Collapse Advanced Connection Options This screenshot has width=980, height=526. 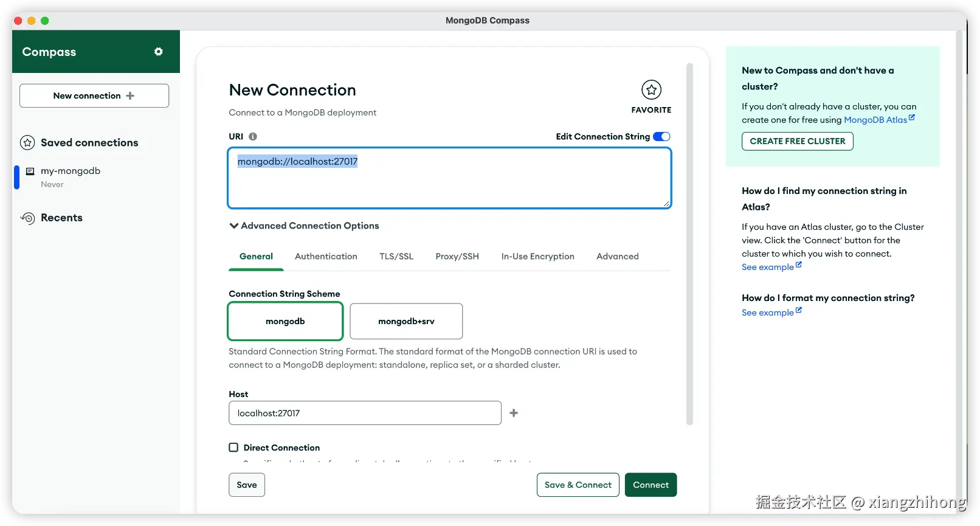(x=234, y=226)
